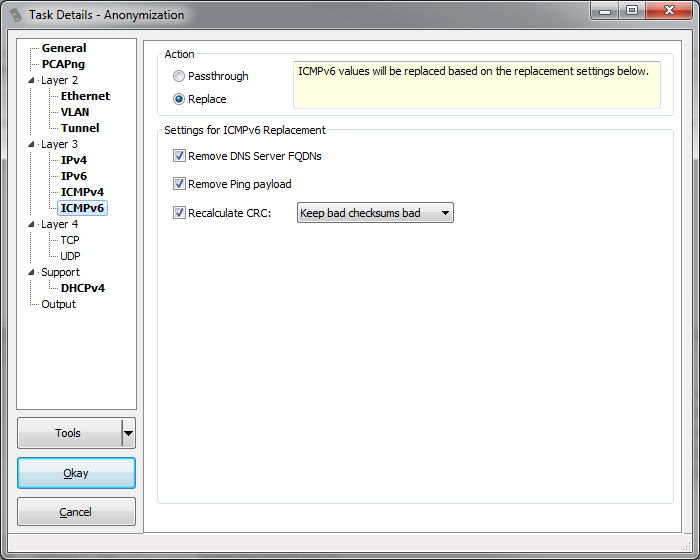Click the Cancel button

tap(76, 512)
